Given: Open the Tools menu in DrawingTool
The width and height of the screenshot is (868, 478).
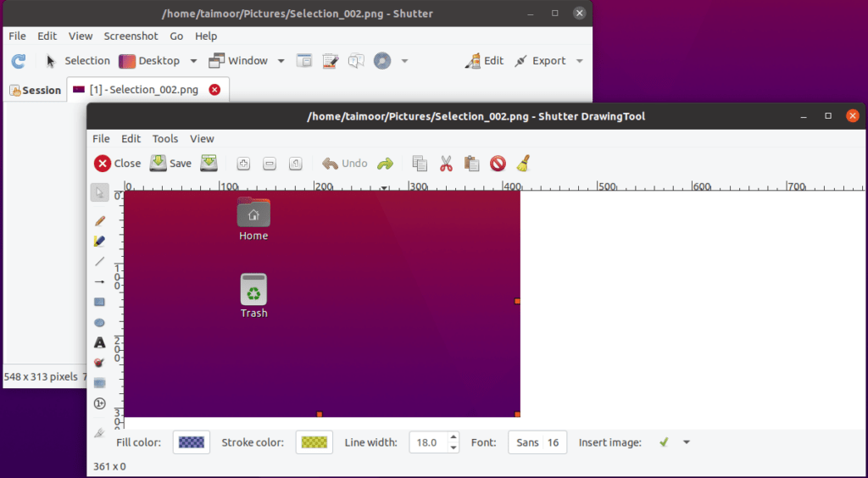Looking at the screenshot, I should 165,139.
